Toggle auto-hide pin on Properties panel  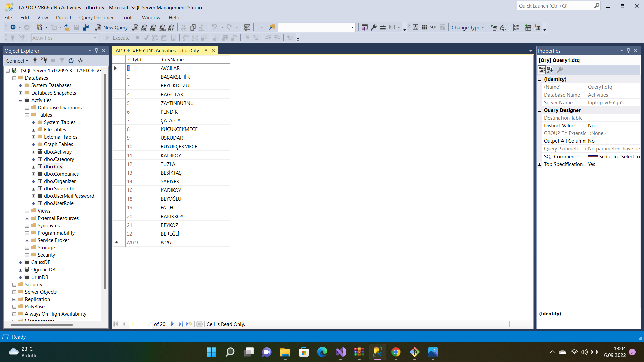628,51
